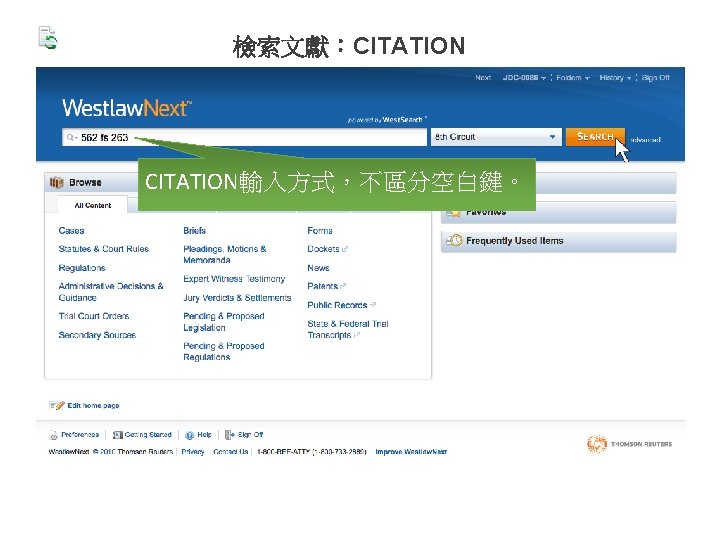Image resolution: width=720 pixels, height=540 pixels.
Task: Click the Next label in top bar
Action: (x=483, y=78)
